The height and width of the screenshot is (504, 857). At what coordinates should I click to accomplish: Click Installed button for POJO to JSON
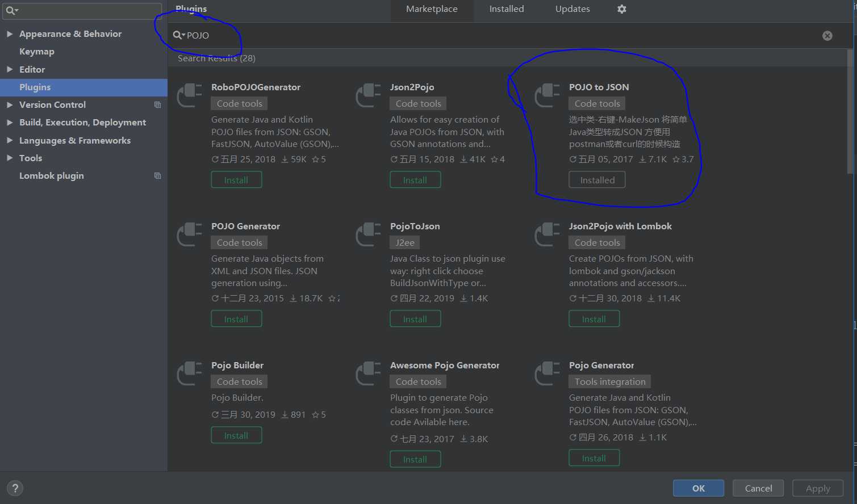597,180
